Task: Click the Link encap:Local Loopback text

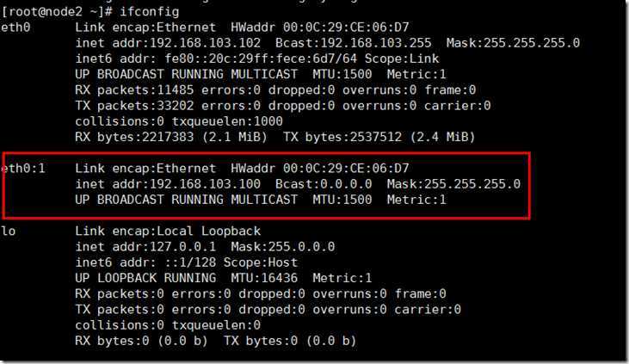Action: 168,231
